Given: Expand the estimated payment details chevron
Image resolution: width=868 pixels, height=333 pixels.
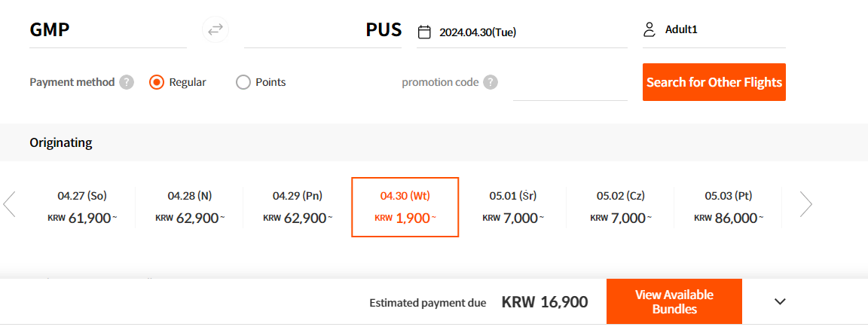Looking at the screenshot, I should [x=780, y=301].
